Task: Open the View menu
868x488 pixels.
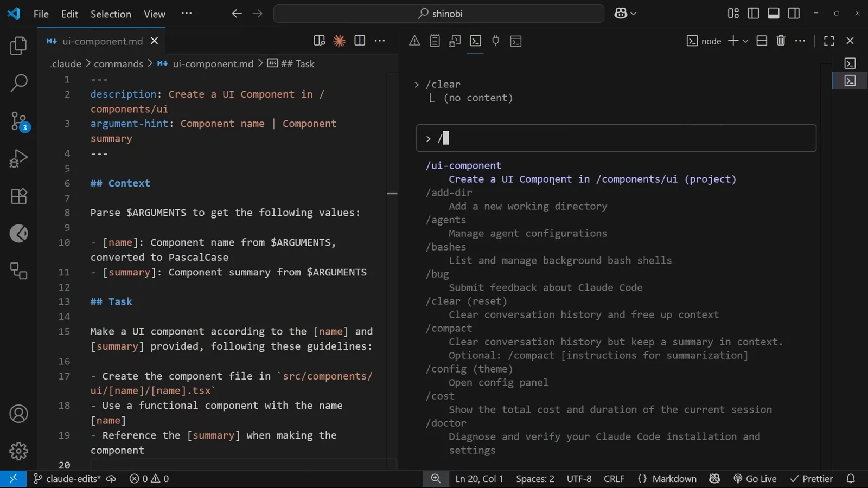Action: [155, 14]
